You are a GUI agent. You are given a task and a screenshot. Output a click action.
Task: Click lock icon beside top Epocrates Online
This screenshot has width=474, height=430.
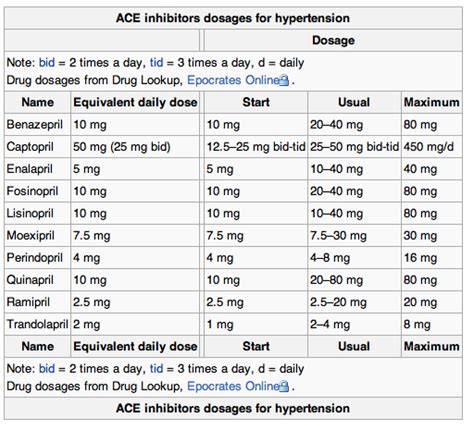tap(284, 81)
